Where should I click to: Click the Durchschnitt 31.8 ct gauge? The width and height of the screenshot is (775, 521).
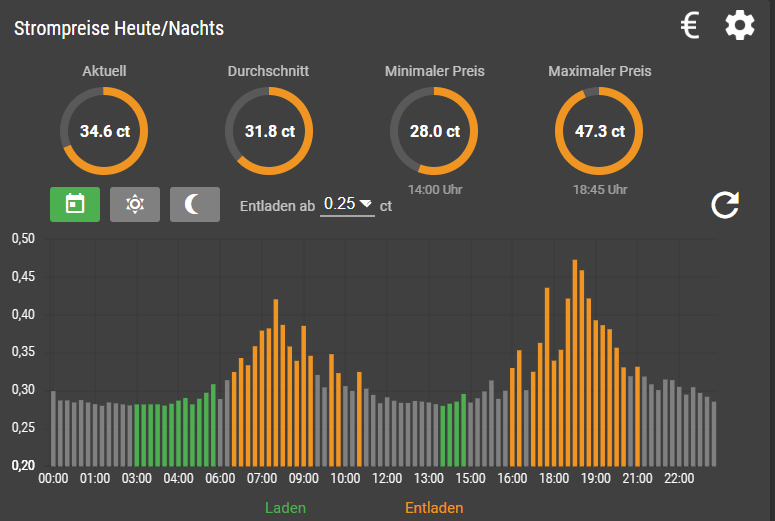(x=269, y=131)
